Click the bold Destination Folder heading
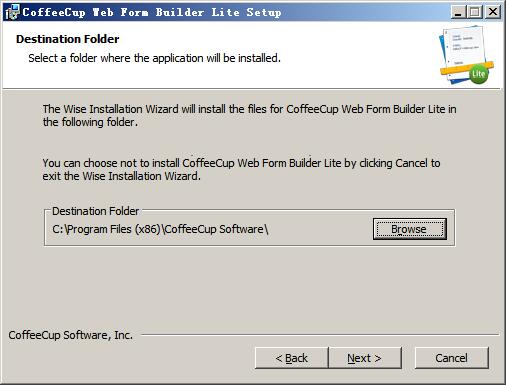The width and height of the screenshot is (506, 385). click(68, 39)
